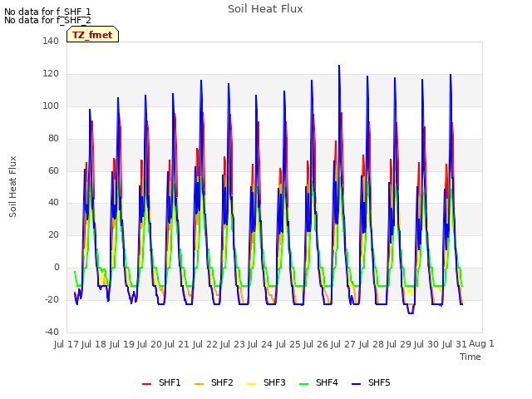Click the SHF3 yellow legend swatch

(251, 383)
